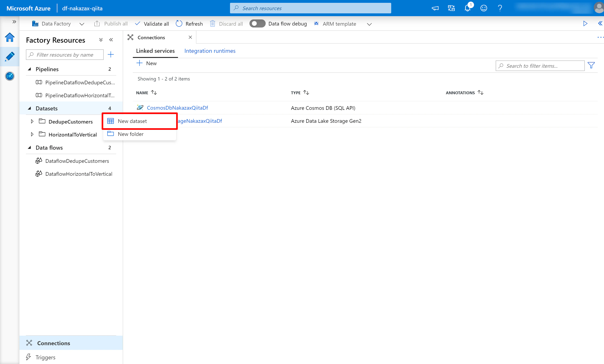Click the announcements megaphone icon

click(x=435, y=8)
